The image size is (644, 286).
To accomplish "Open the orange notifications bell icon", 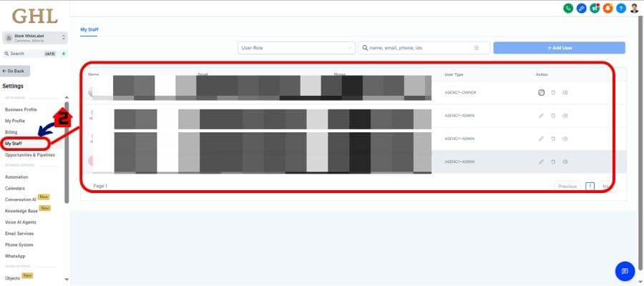I will point(608,8).
